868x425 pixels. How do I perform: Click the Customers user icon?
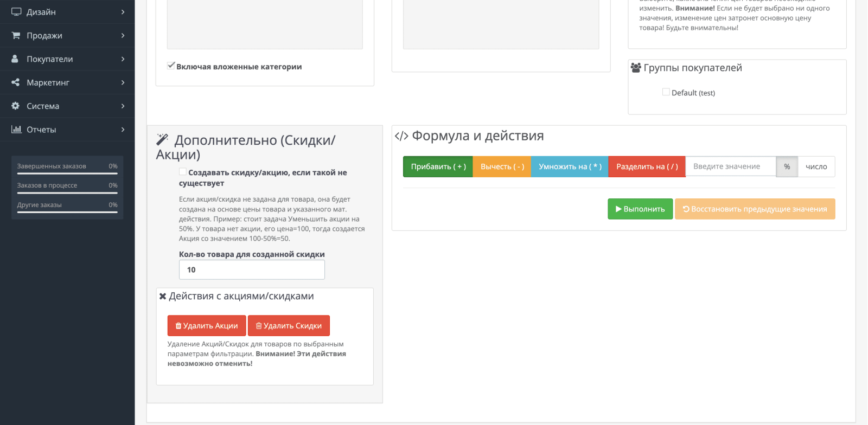[x=15, y=59]
